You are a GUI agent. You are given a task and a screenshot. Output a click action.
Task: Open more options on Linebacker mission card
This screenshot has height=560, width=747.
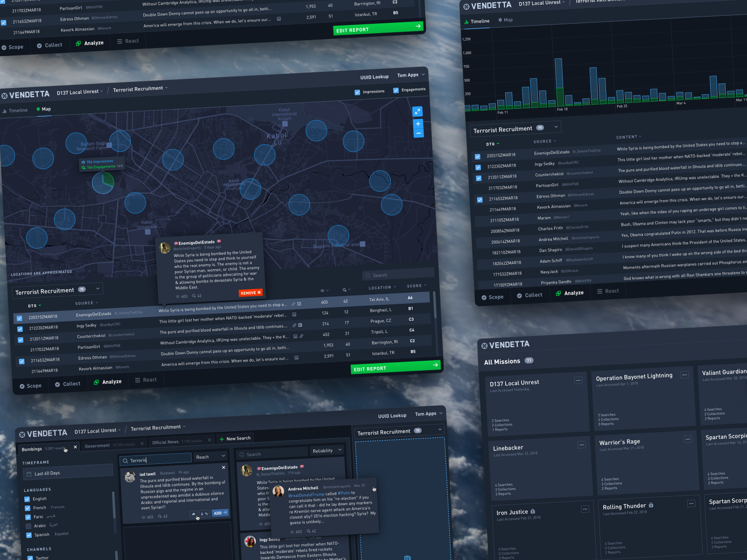click(582, 445)
